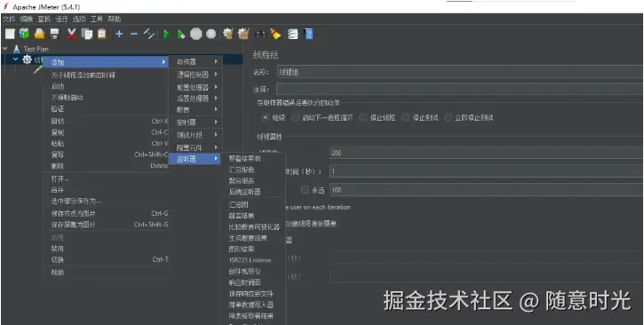Click the loop count field showing 100

487,190
